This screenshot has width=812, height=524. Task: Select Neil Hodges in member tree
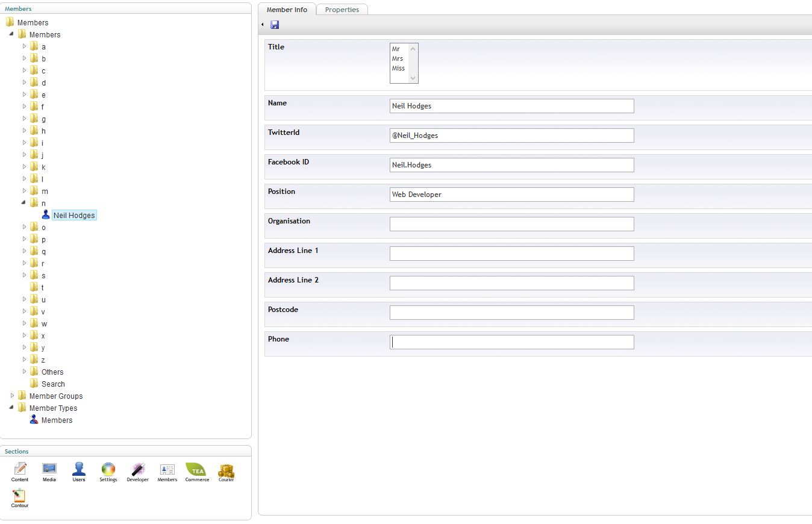73,215
